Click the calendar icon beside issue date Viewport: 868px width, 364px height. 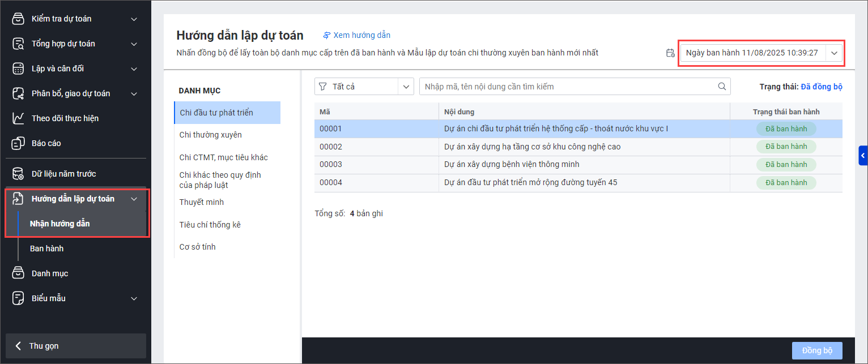point(670,53)
